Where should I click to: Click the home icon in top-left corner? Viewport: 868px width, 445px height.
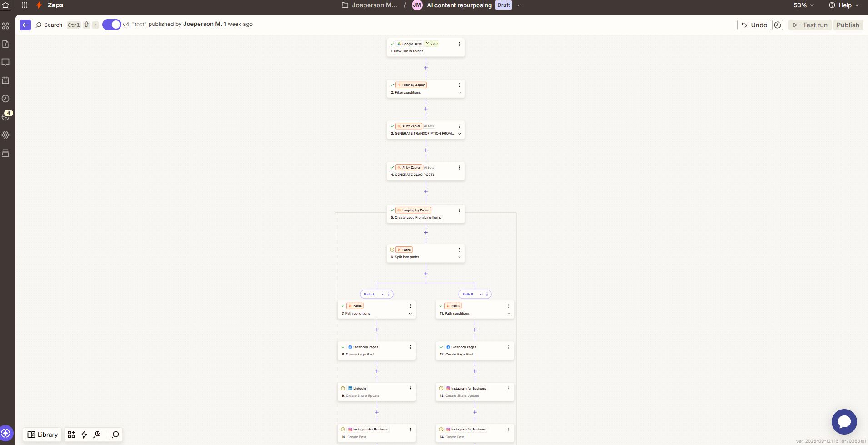5,5
